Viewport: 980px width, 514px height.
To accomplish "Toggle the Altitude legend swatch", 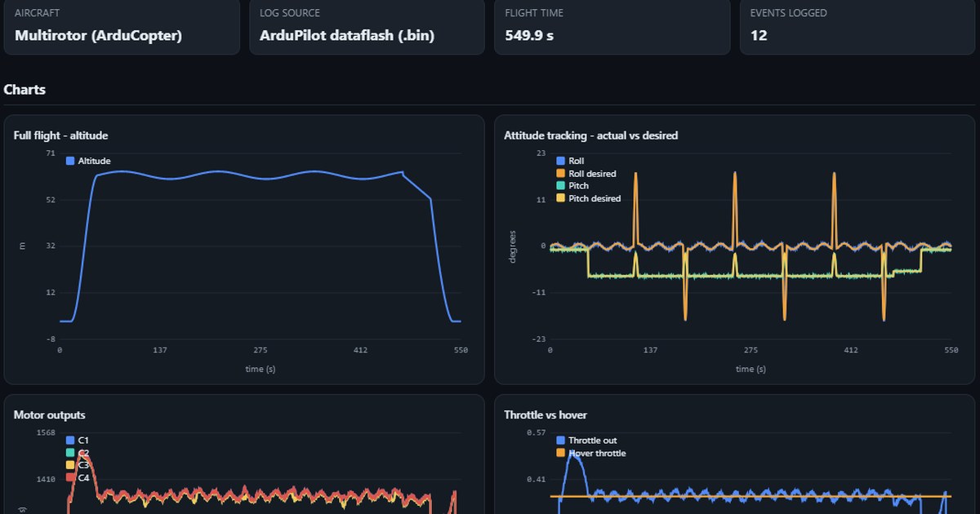I will tap(70, 161).
